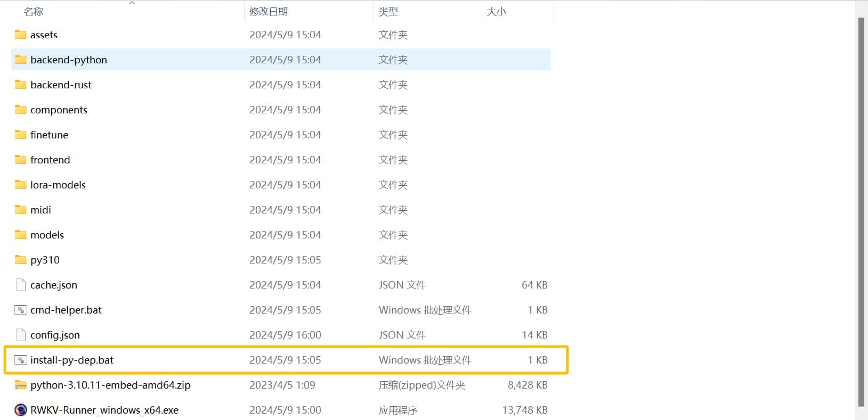Click the 类型 column header
The image size is (868, 420).
[x=388, y=12]
